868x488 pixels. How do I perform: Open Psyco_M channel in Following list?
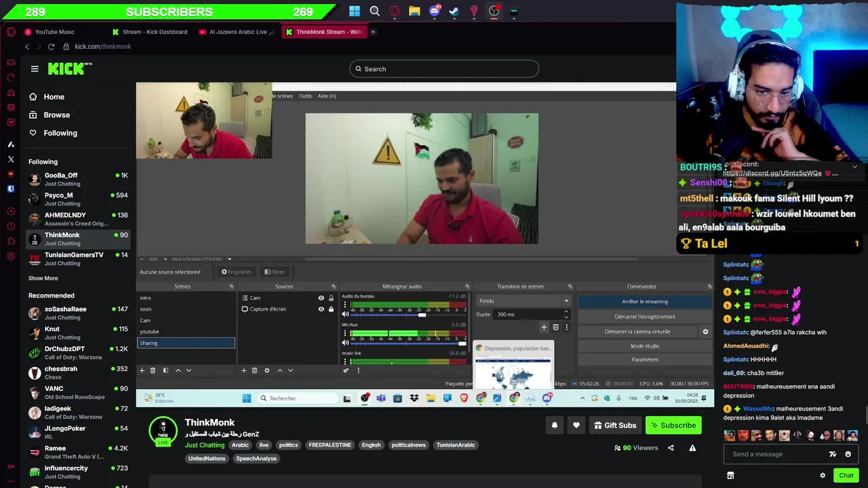tap(78, 199)
